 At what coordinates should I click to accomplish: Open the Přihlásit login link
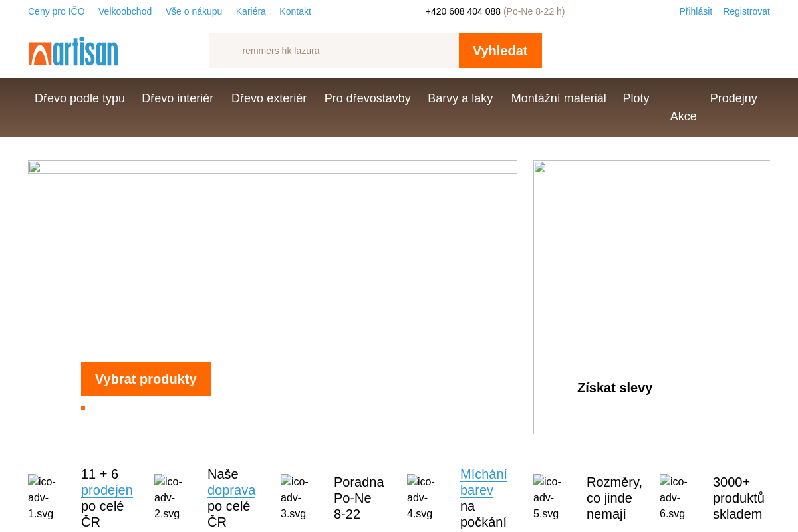coord(696,11)
